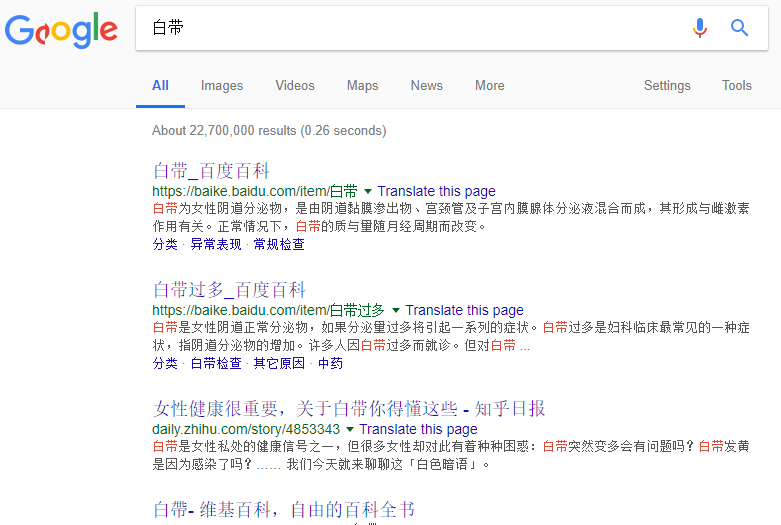
Task: Open the 白带过多_百度百科 result title
Action: click(229, 290)
